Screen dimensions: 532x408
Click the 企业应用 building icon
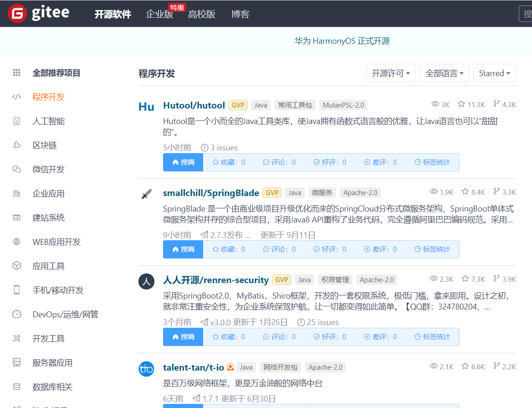[16, 193]
